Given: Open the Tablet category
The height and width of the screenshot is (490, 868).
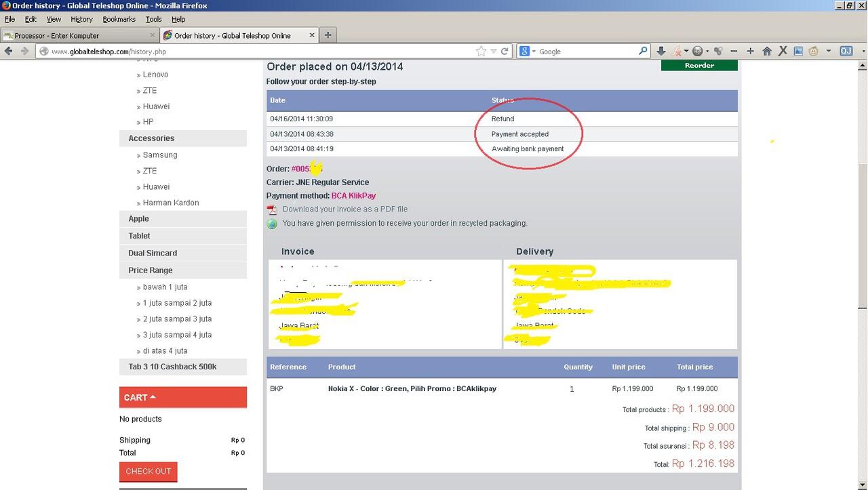Looking at the screenshot, I should point(183,236).
